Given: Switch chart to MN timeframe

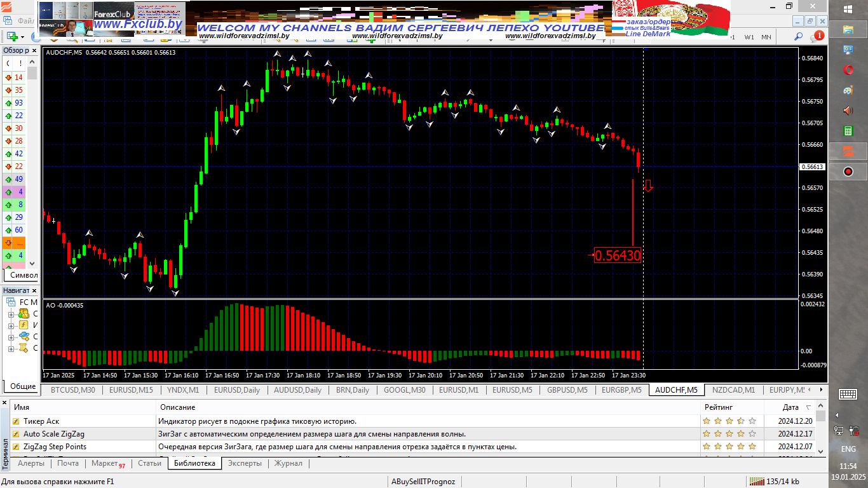Looking at the screenshot, I should click(x=766, y=37).
